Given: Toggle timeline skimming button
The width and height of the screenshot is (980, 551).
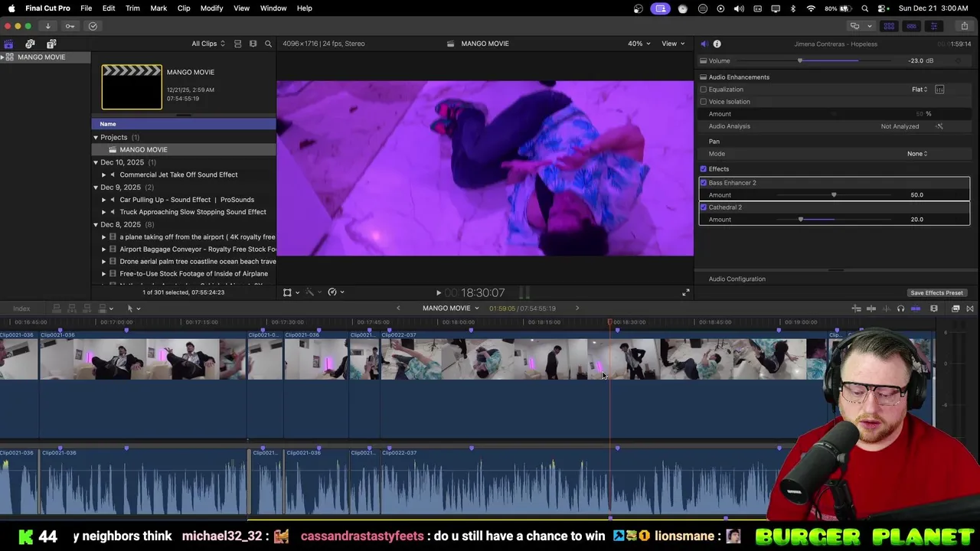Looking at the screenshot, I should [871, 308].
